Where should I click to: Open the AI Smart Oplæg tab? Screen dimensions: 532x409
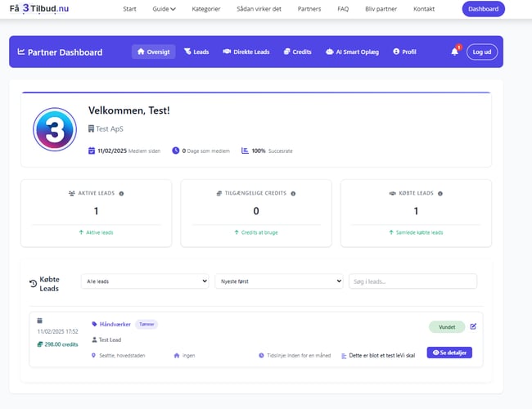pos(352,52)
